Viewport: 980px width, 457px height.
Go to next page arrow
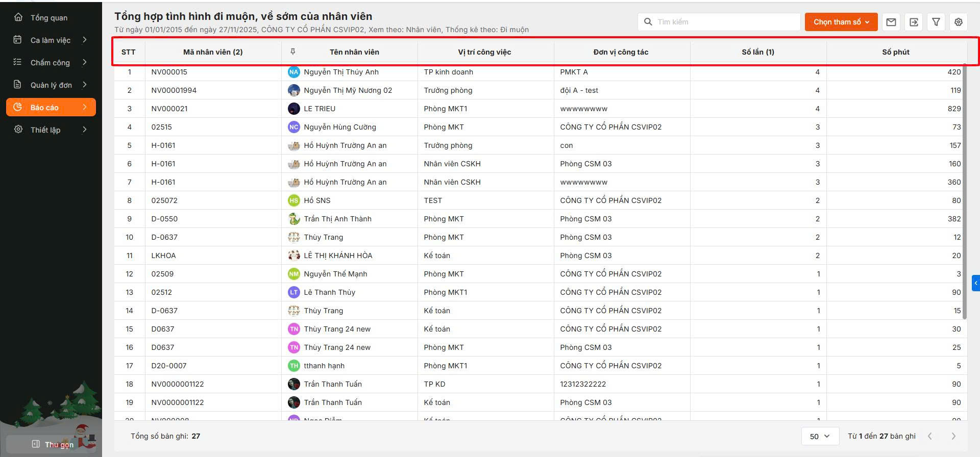953,436
